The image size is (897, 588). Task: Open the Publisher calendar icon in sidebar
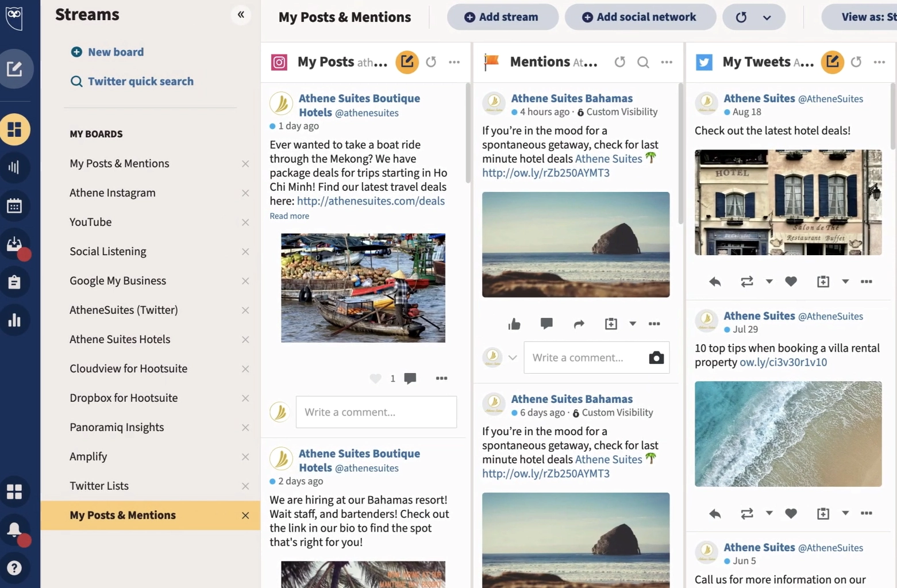point(14,206)
